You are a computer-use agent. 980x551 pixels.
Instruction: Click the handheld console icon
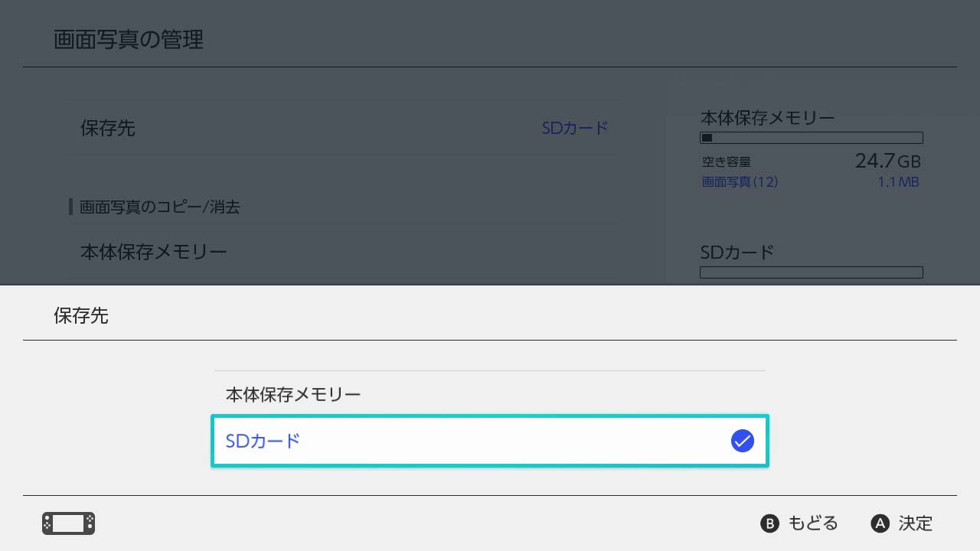(x=68, y=523)
